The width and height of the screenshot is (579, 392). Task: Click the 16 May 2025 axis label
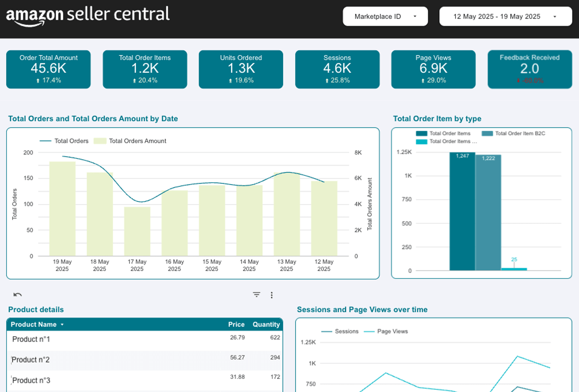[x=174, y=265]
